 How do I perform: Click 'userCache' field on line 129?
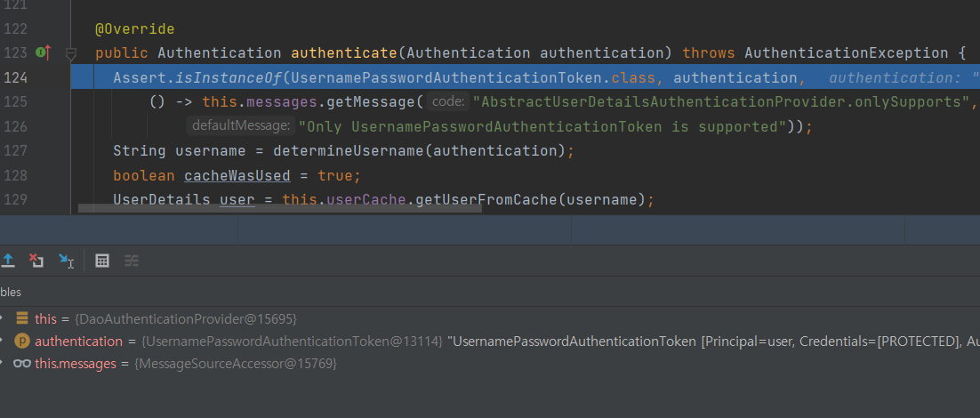pyautogui.click(x=366, y=200)
